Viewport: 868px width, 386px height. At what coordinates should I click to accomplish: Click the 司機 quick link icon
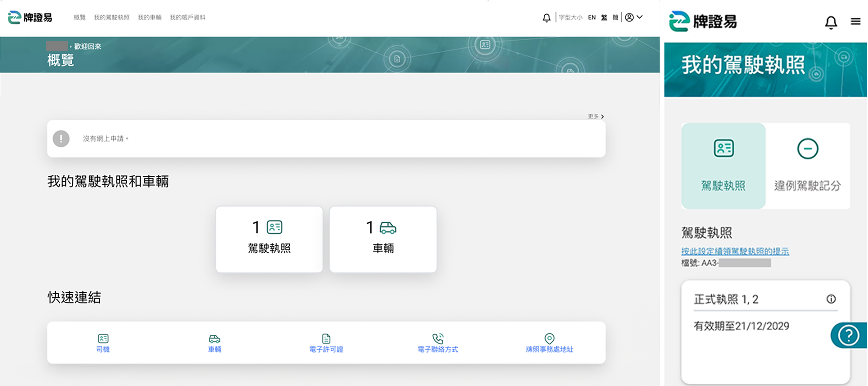click(103, 338)
